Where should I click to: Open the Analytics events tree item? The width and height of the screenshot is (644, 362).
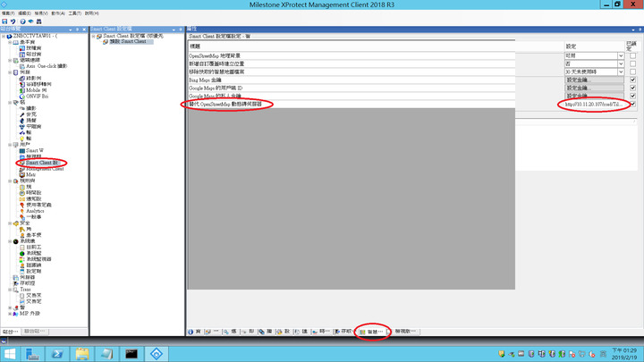click(x=41, y=211)
